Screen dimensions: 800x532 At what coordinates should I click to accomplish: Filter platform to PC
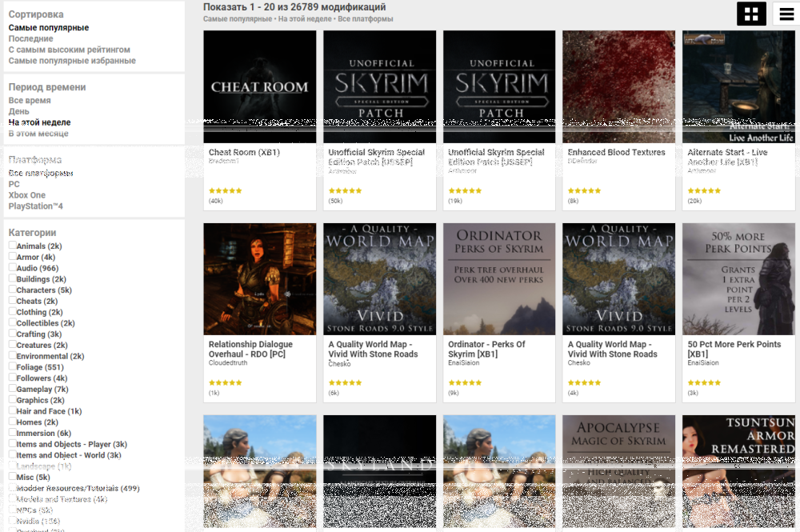pos(14,184)
